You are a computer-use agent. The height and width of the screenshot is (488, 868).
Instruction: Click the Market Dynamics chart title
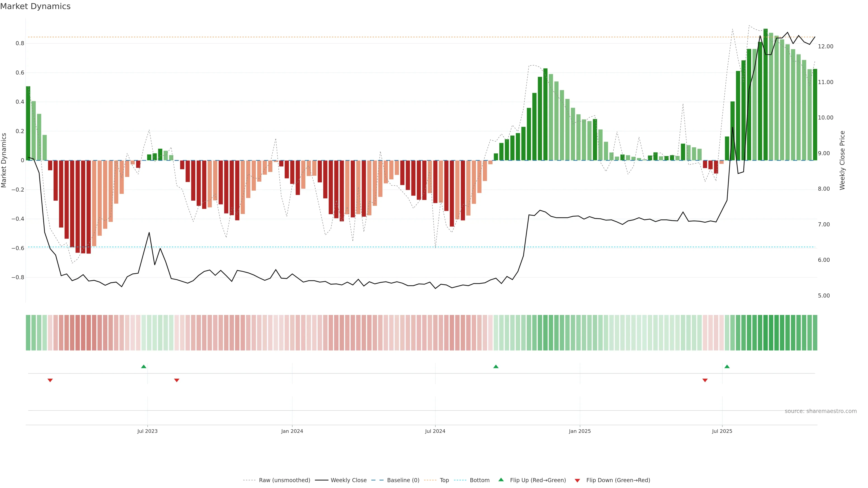[35, 6]
